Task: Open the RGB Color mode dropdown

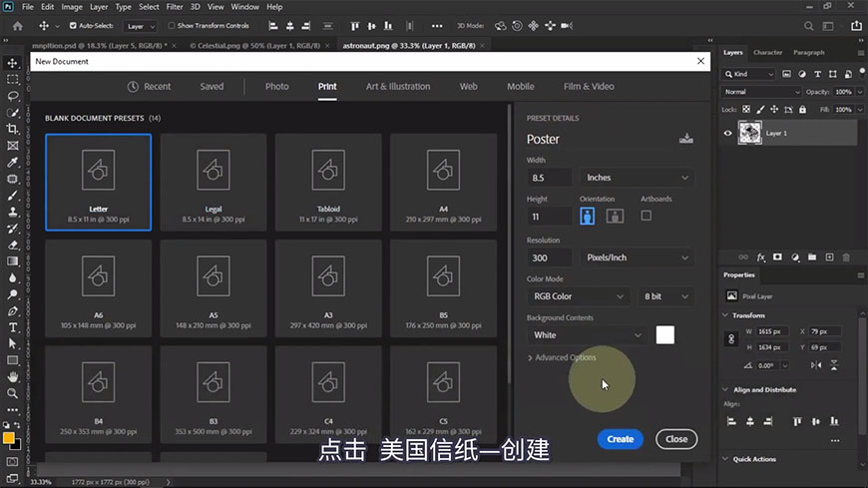Action: tap(578, 296)
